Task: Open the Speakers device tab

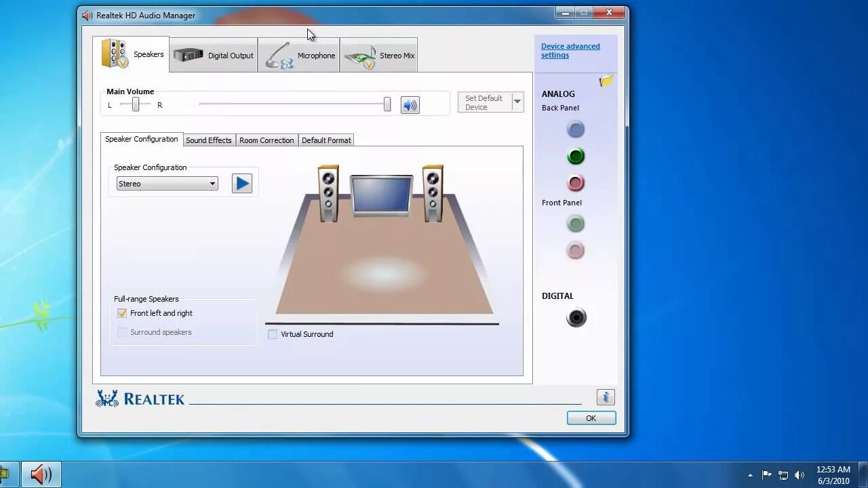Action: [132, 54]
